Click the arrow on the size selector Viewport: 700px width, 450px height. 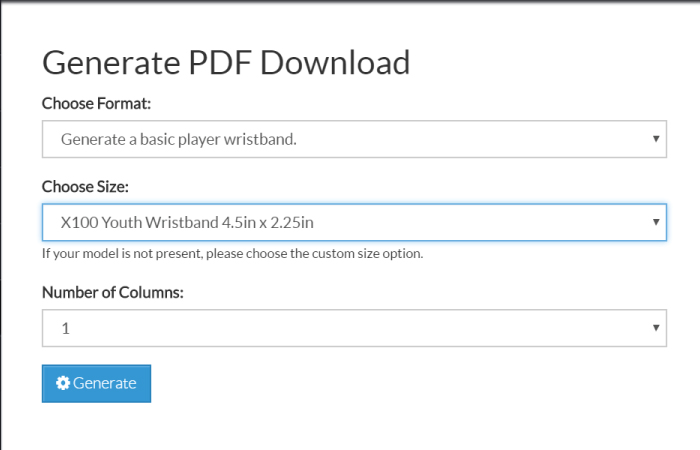(655, 221)
